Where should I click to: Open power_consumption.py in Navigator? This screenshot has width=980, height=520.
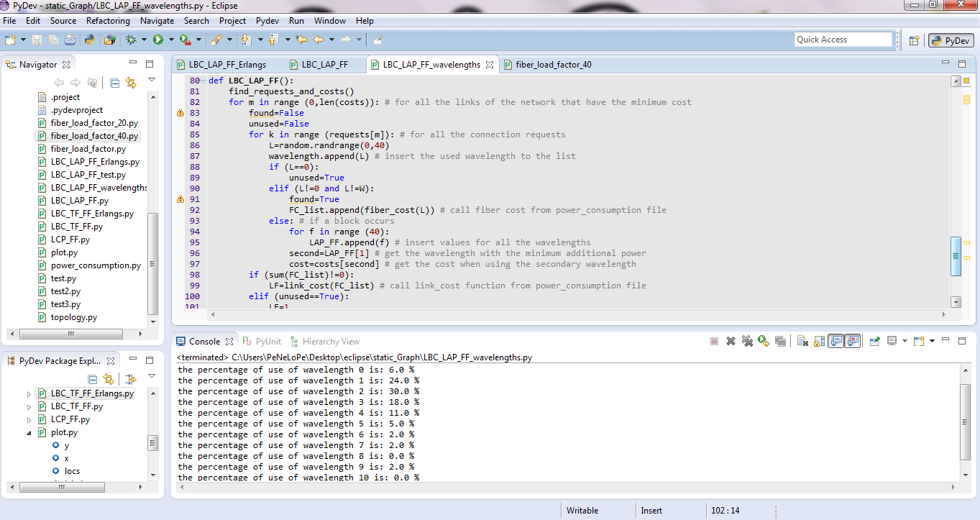click(96, 265)
